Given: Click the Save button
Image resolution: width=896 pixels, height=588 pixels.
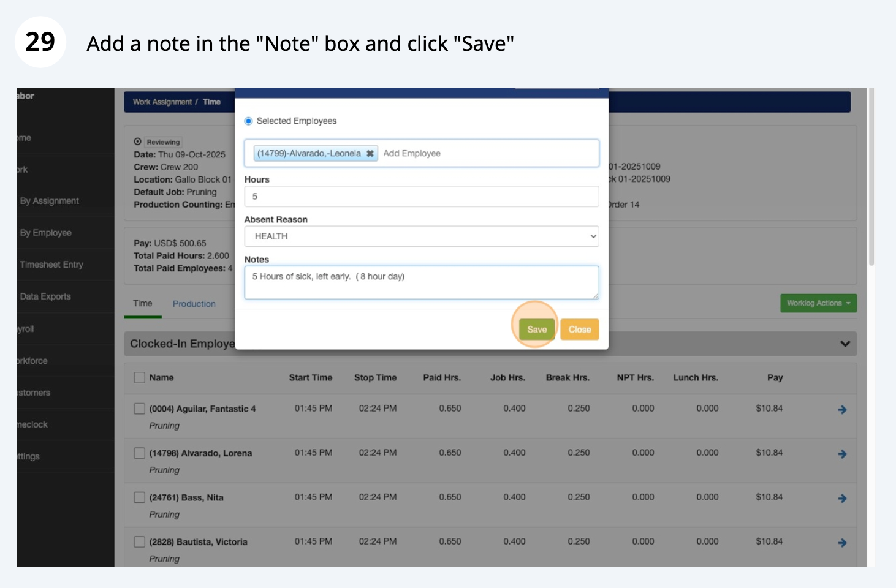Looking at the screenshot, I should click(x=537, y=330).
